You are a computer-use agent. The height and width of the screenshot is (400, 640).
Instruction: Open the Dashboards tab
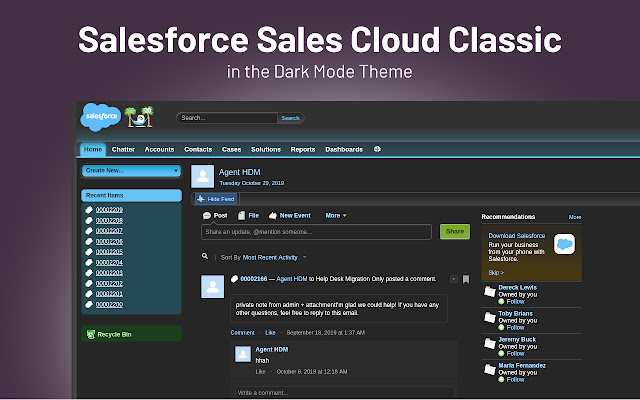click(344, 149)
